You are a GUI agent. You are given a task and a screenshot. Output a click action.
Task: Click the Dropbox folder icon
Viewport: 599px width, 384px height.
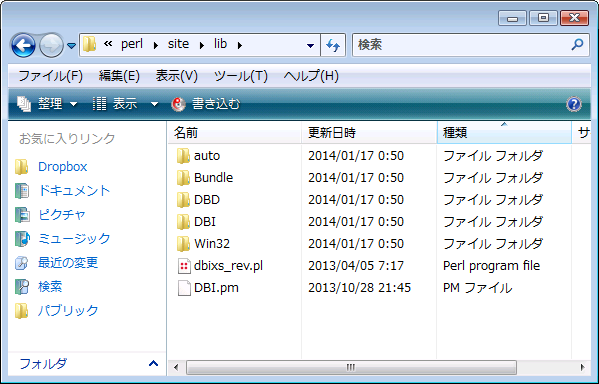coord(22,167)
